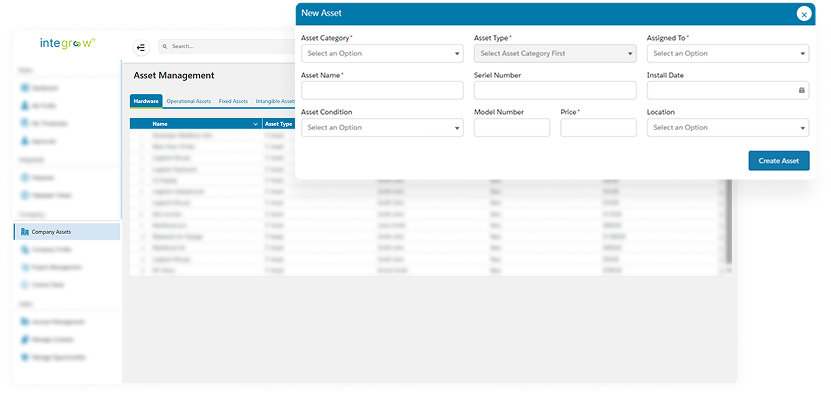Viewport: 831px width, 397px height.
Task: Click the Create Asset button
Action: [779, 161]
